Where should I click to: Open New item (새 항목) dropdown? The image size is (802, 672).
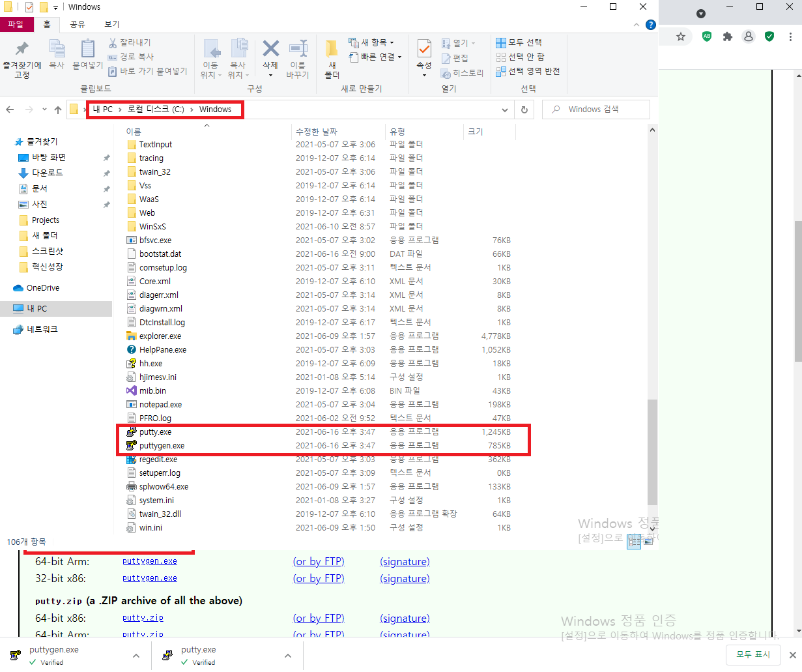371,42
